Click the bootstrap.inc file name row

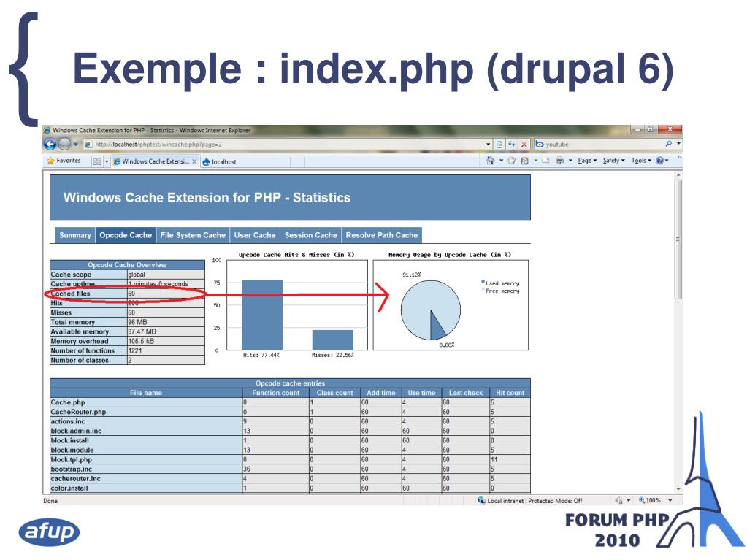point(146,469)
